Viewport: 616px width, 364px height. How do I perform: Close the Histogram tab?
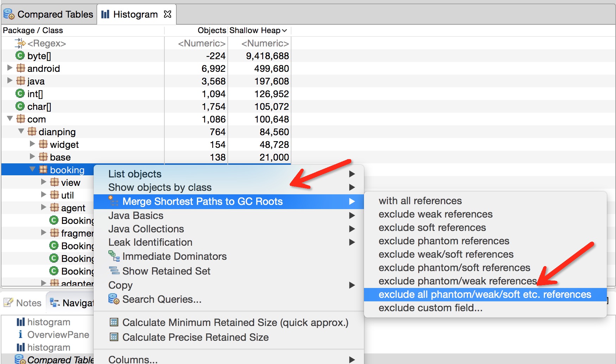[168, 14]
